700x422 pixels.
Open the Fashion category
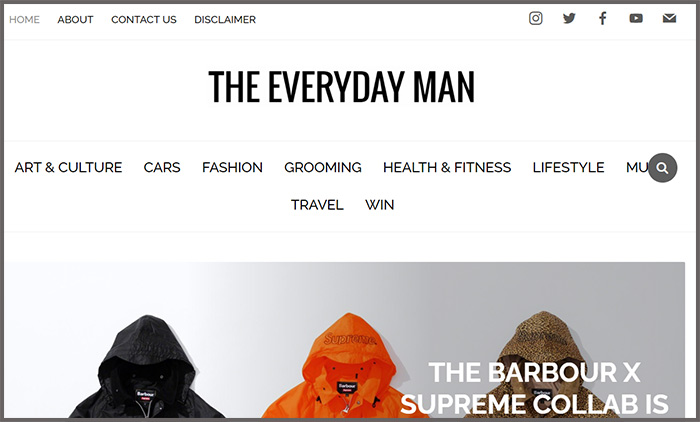(232, 167)
